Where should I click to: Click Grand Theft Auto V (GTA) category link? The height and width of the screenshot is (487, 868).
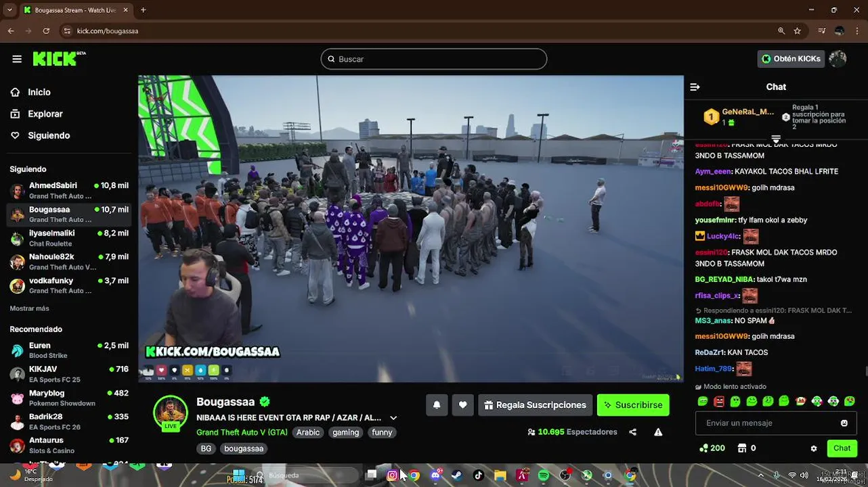click(x=242, y=432)
